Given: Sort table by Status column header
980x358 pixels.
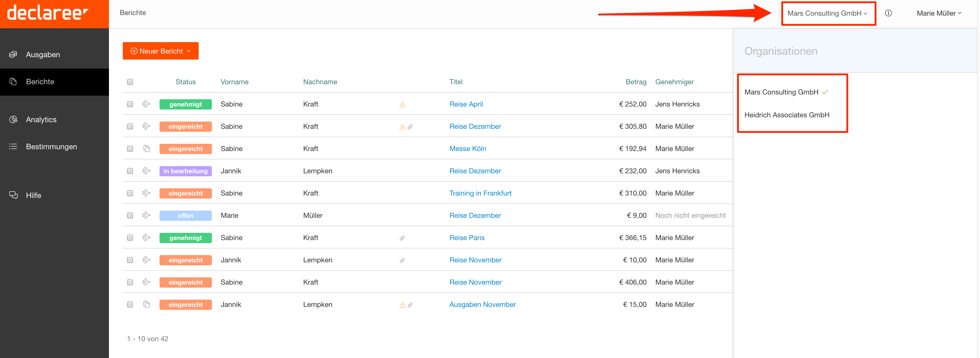Looking at the screenshot, I should pos(185,82).
